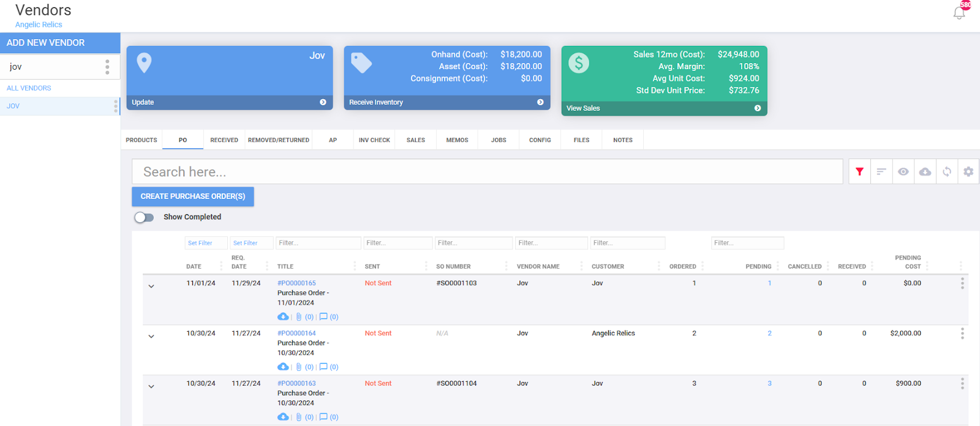
Task: Open comments icon for PO0000164
Action: (x=323, y=367)
